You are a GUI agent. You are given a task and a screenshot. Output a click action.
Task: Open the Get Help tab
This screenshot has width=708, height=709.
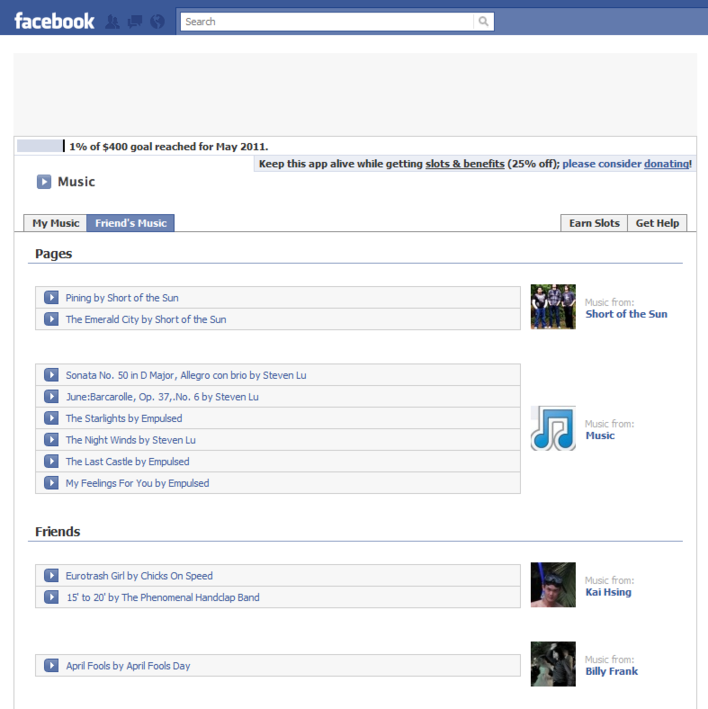pos(657,223)
